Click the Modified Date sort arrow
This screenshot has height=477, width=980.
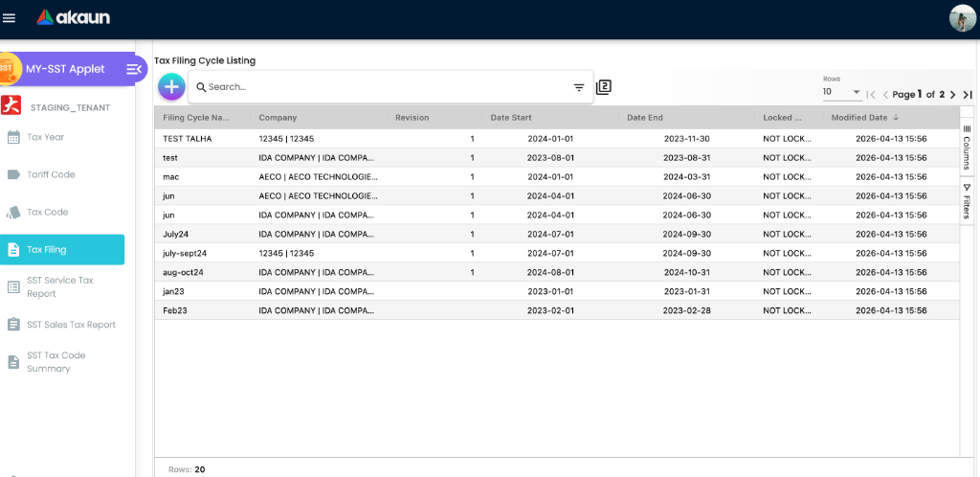[x=896, y=118]
